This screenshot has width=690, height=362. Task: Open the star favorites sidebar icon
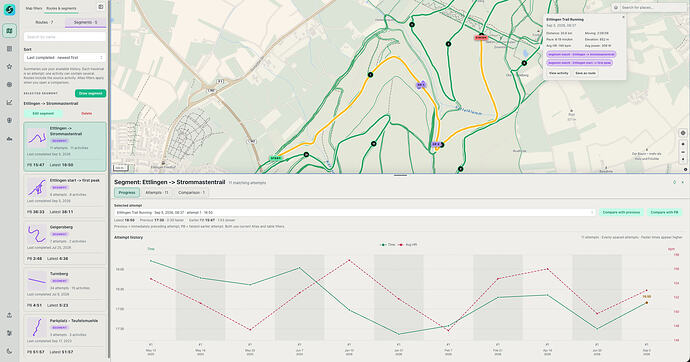tap(9, 67)
